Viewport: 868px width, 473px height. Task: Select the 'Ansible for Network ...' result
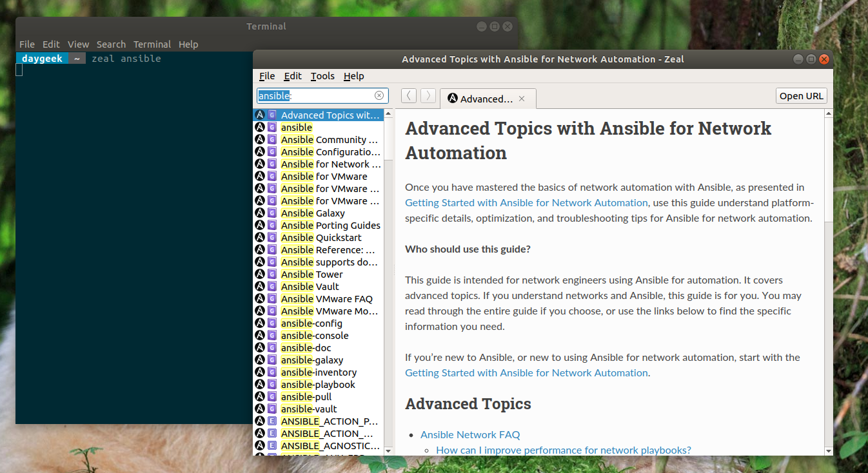[x=319, y=164]
